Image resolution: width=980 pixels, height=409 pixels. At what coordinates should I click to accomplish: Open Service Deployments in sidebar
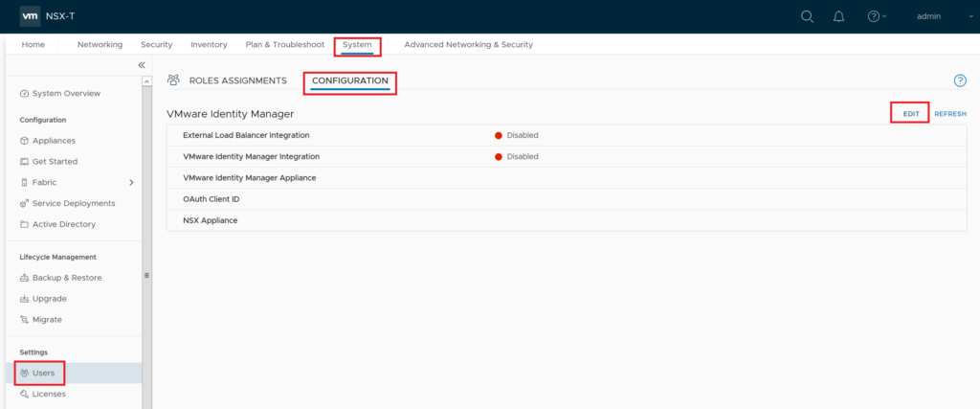pos(74,203)
